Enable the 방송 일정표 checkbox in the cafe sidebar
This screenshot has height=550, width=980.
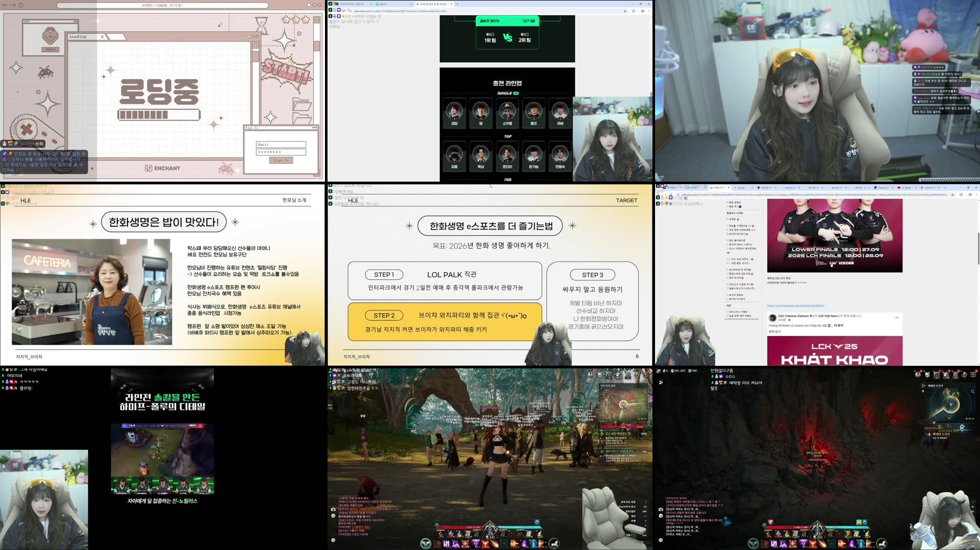(727, 203)
